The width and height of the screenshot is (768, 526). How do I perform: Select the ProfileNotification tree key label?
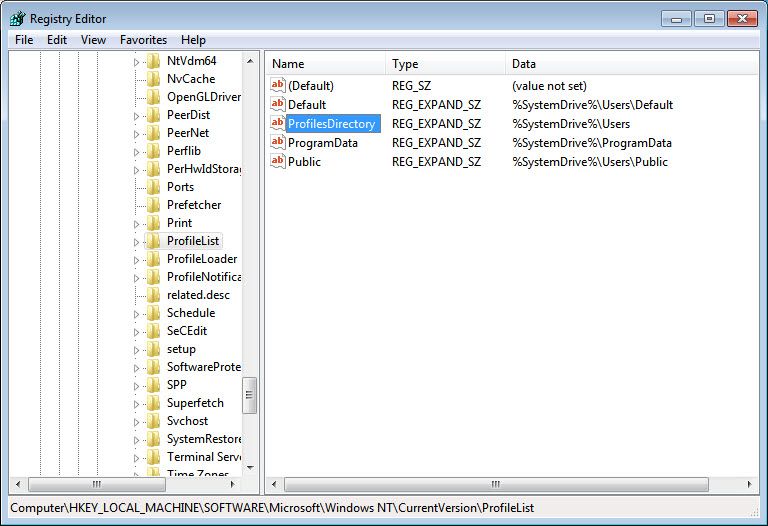(204, 277)
